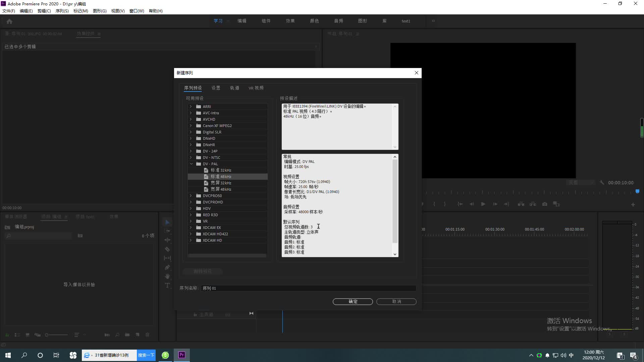
Task: Click the 确定 button
Action: tap(353, 302)
